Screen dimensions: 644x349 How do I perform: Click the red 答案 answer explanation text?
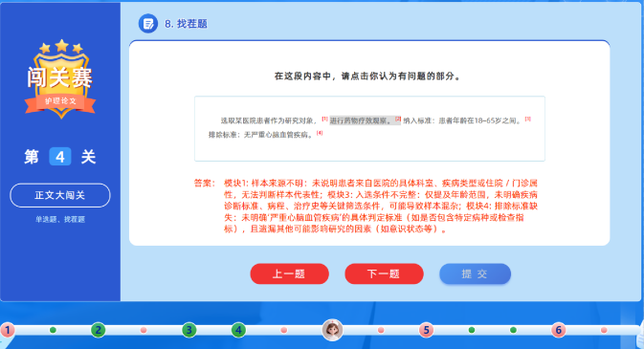[366, 206]
